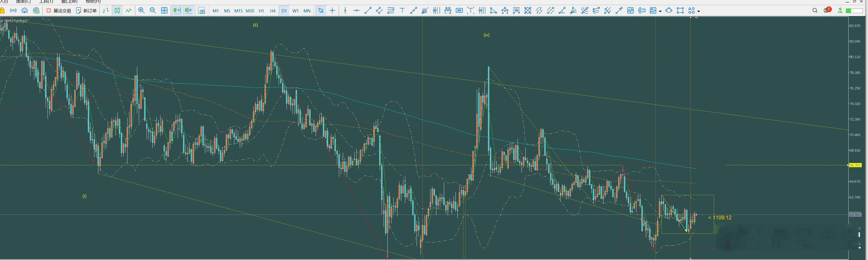Switch timeframe to M30
The height and width of the screenshot is (260, 868).
pyautogui.click(x=250, y=11)
